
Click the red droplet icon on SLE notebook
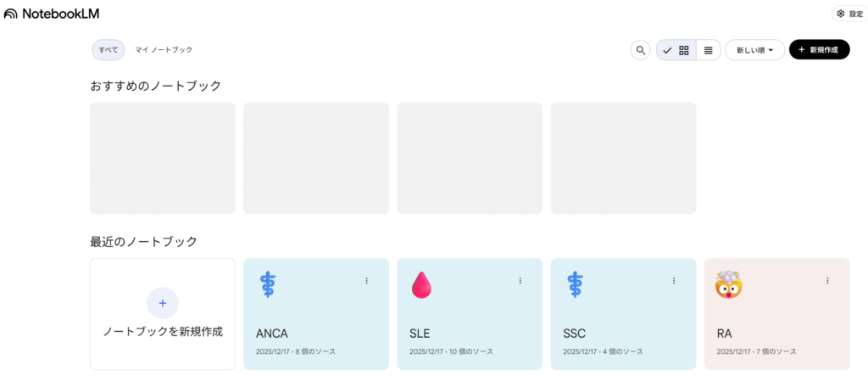point(421,285)
